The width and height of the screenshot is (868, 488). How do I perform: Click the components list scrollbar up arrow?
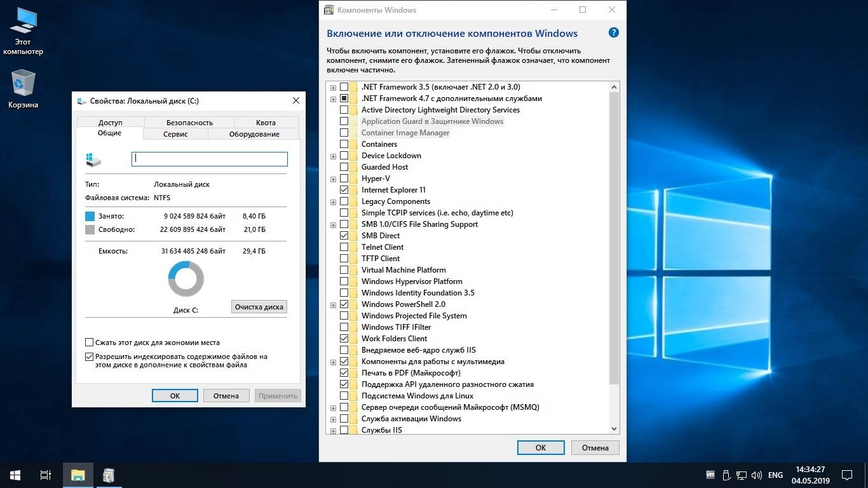click(614, 87)
